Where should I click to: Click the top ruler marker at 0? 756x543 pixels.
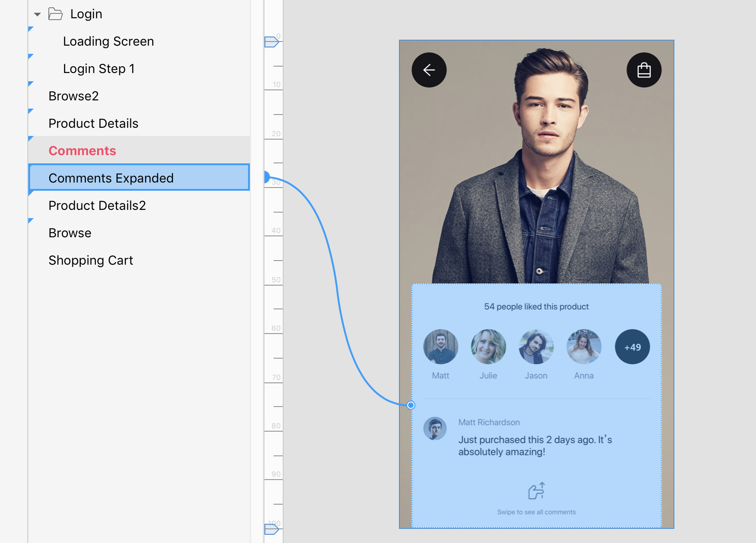272,42
